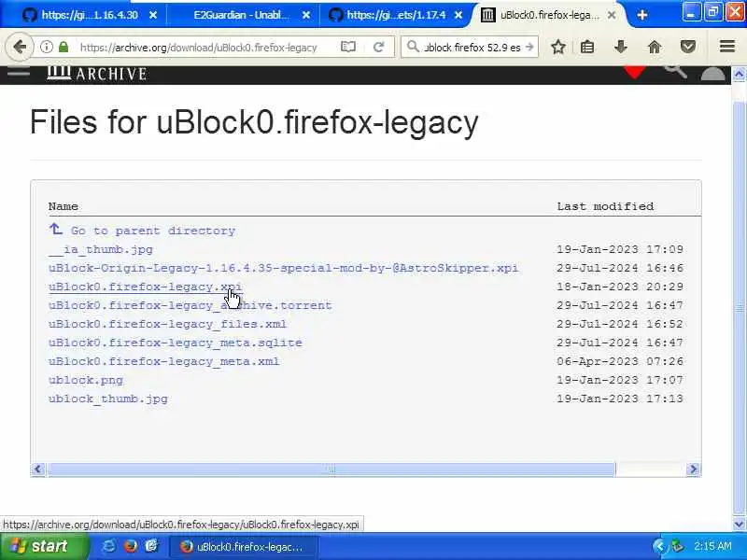Open a new tab with plus button
The width and height of the screenshot is (747, 560).
[x=642, y=15]
